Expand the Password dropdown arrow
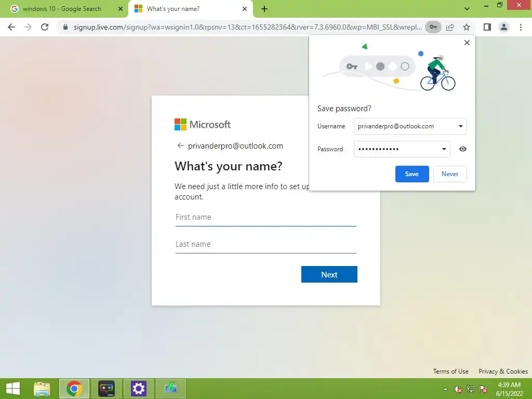 (444, 149)
